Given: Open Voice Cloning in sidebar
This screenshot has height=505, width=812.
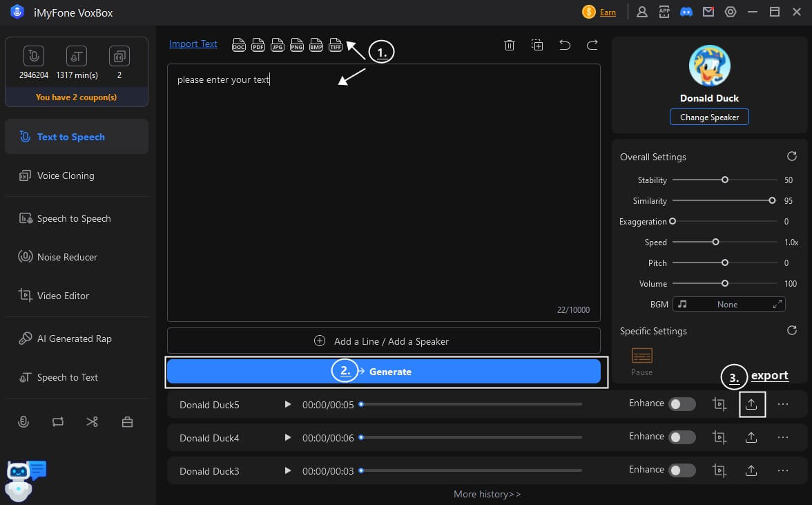Looking at the screenshot, I should (x=66, y=175).
